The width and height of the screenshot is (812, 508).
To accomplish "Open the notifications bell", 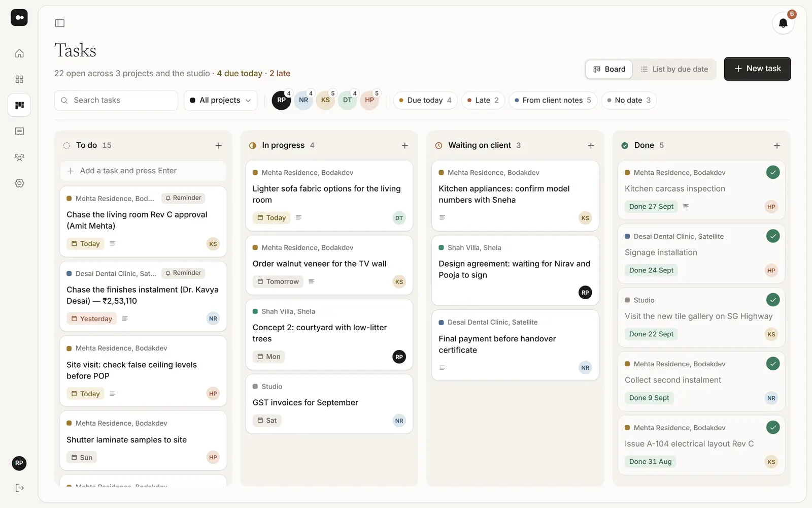I will [x=783, y=23].
